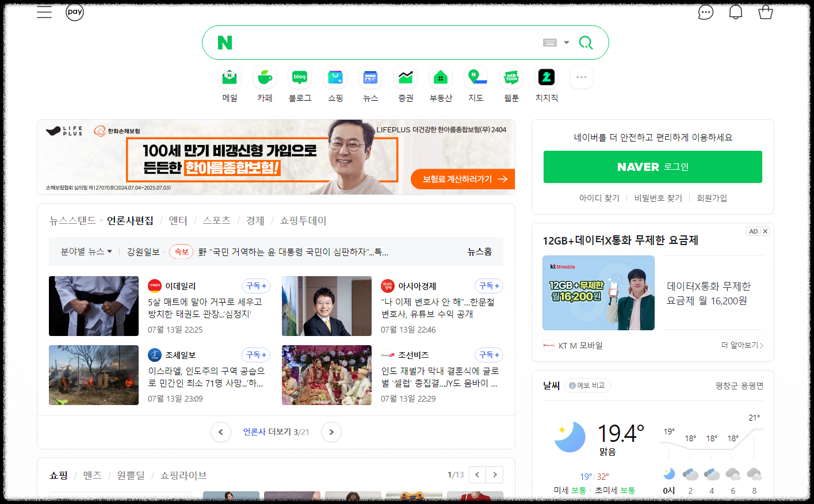814x504 pixels.
Task: Click the 보험료 계산하러가기 banner button
Action: [x=463, y=179]
